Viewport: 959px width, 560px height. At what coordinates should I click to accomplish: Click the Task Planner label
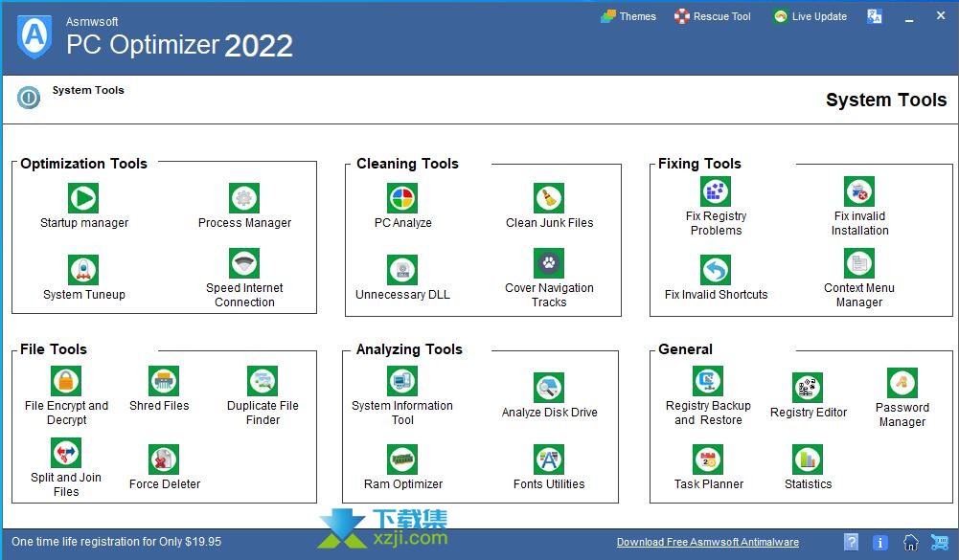pyautogui.click(x=709, y=483)
